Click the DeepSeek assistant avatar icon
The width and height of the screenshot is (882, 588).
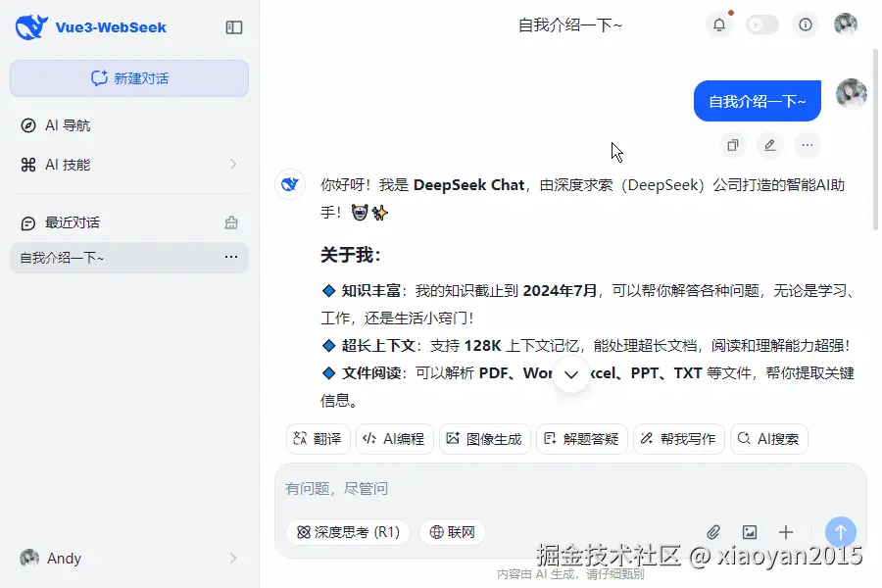pyautogui.click(x=290, y=184)
